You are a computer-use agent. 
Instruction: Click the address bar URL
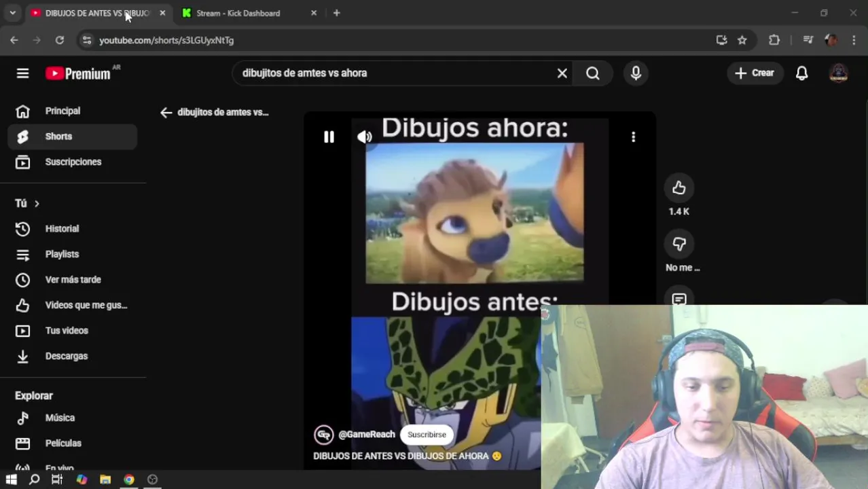point(166,40)
